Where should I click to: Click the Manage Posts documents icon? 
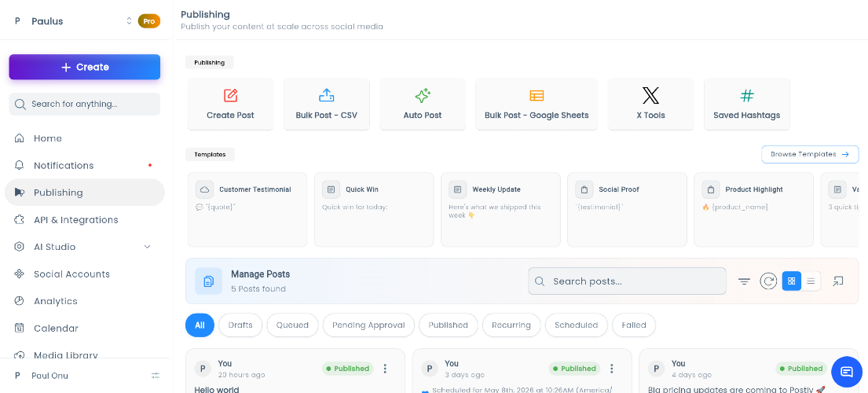[x=209, y=281]
